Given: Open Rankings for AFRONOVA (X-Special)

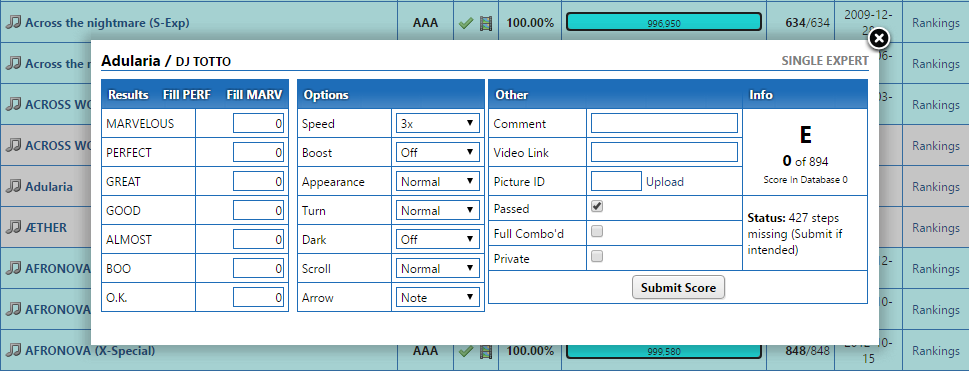Looking at the screenshot, I should coord(936,351).
